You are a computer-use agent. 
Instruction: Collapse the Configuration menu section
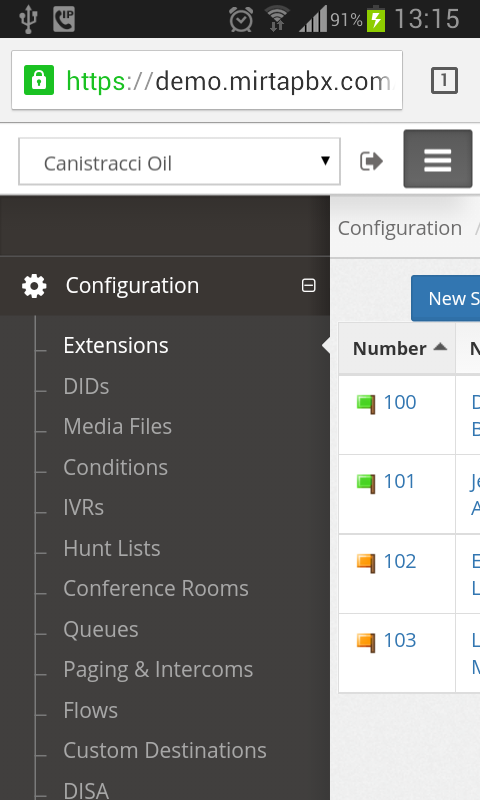tap(308, 285)
